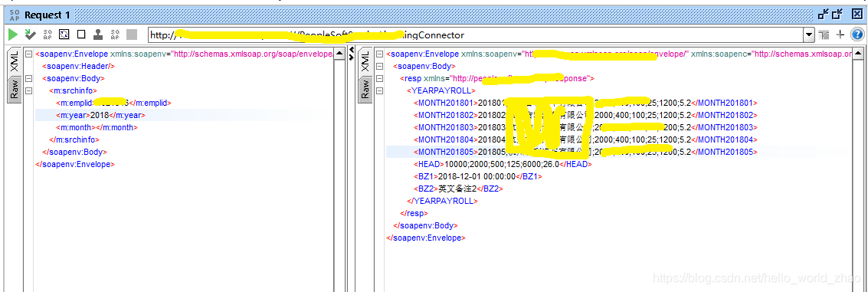Screen dimensions: 868x292
Task: Collapse the request soapenv:Body node
Action: click(x=28, y=79)
